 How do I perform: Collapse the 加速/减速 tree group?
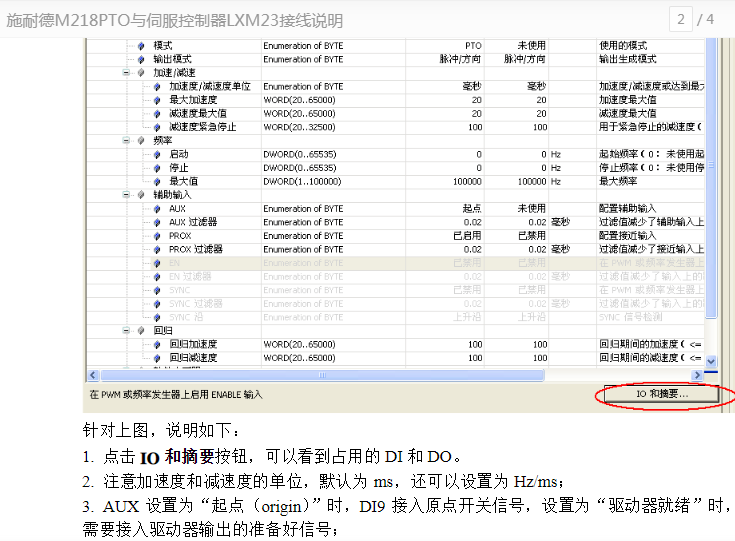[126, 73]
